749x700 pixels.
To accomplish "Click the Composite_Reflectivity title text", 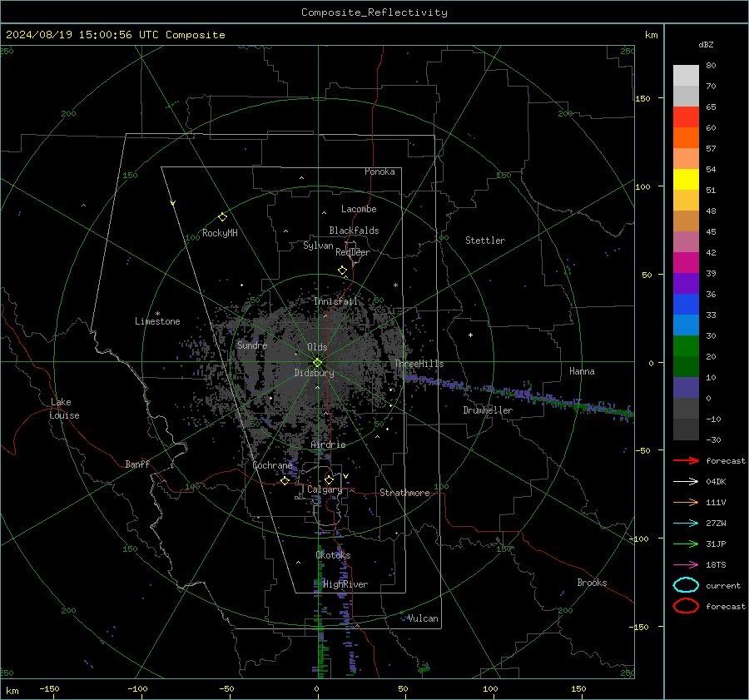I will [374, 12].
